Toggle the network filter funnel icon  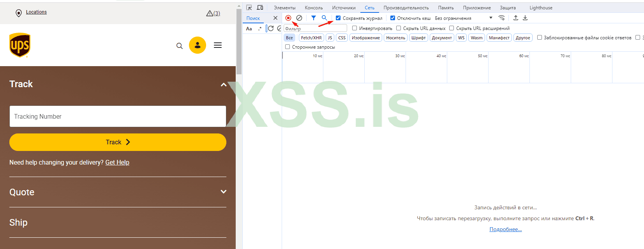(314, 18)
